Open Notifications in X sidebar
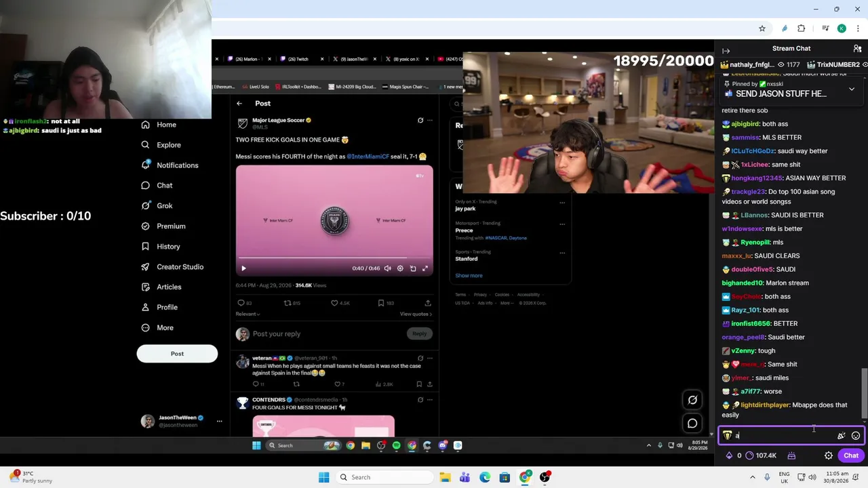868x488 pixels. (170, 165)
